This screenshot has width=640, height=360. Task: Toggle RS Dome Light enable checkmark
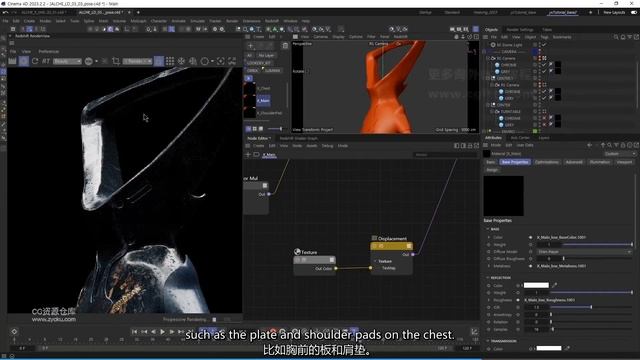click(544, 45)
